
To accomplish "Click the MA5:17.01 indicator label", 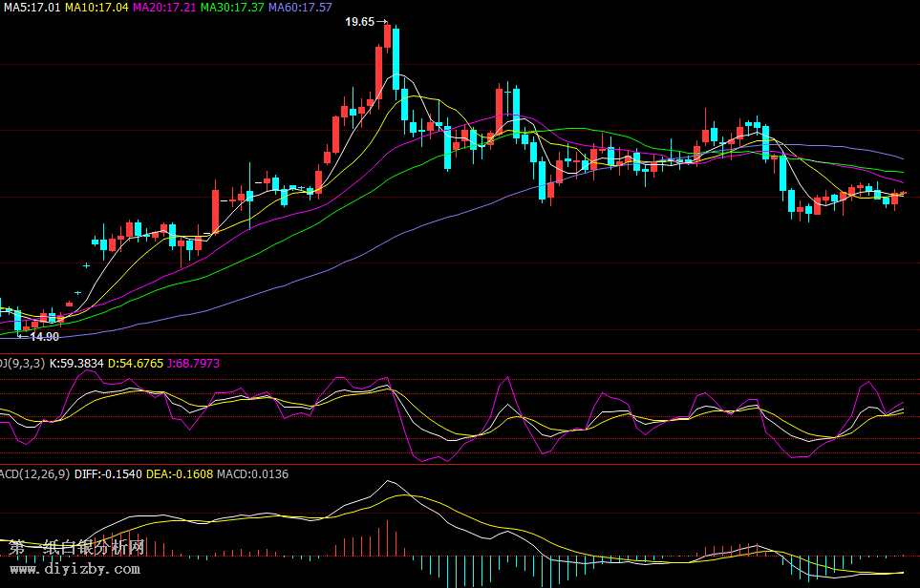I will 32,7.
